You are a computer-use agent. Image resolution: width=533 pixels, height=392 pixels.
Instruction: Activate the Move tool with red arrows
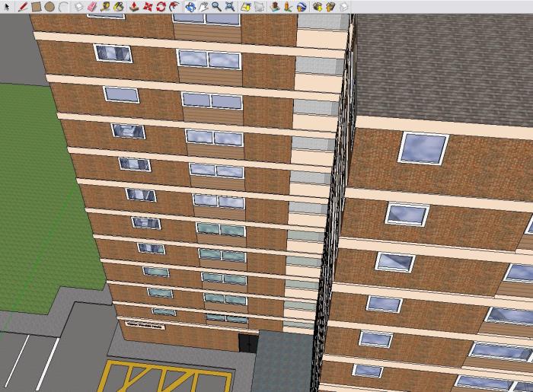[148, 6]
